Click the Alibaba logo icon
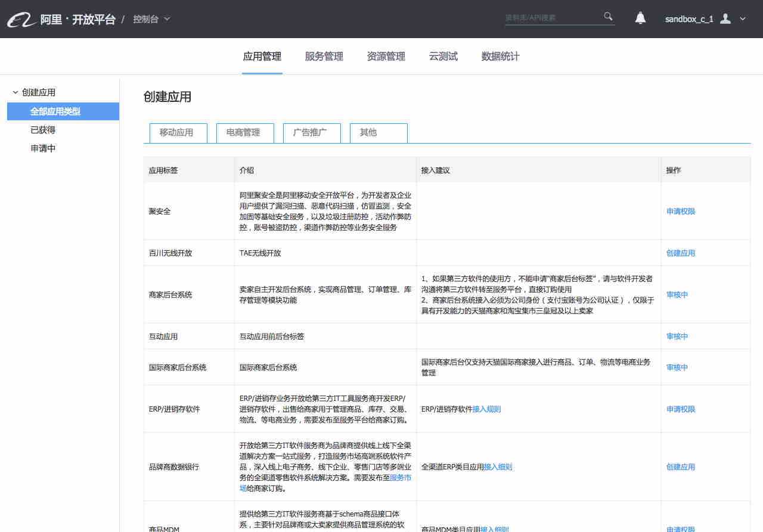The width and height of the screenshot is (763, 532). point(22,20)
